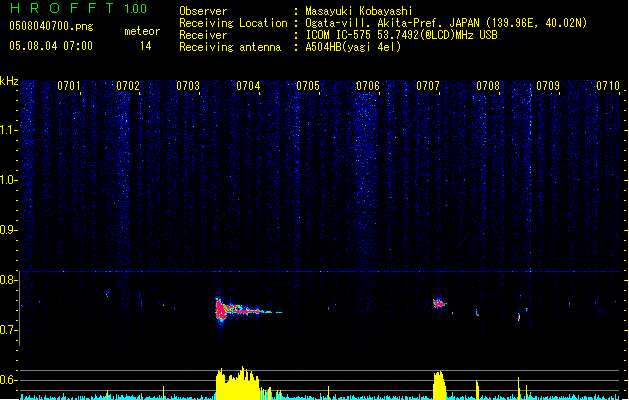Click the 0708 time marker
The image size is (629, 400).
pos(488,86)
